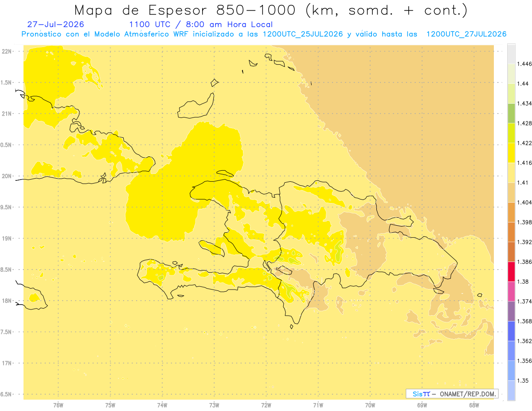Click the legend value '1.35'
Image resolution: width=532 pixels, height=411 pixels.
(523, 380)
